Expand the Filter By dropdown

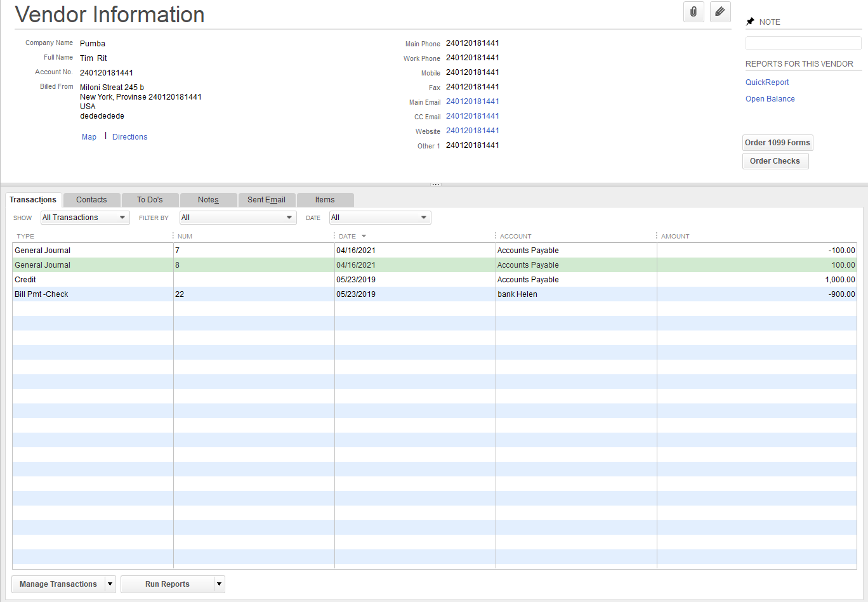click(x=238, y=218)
